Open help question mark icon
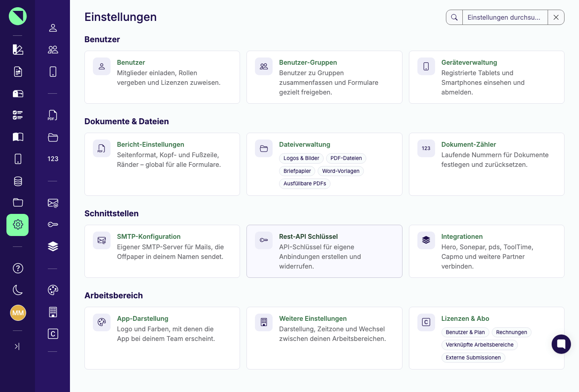The width and height of the screenshot is (579, 392). 18,268
